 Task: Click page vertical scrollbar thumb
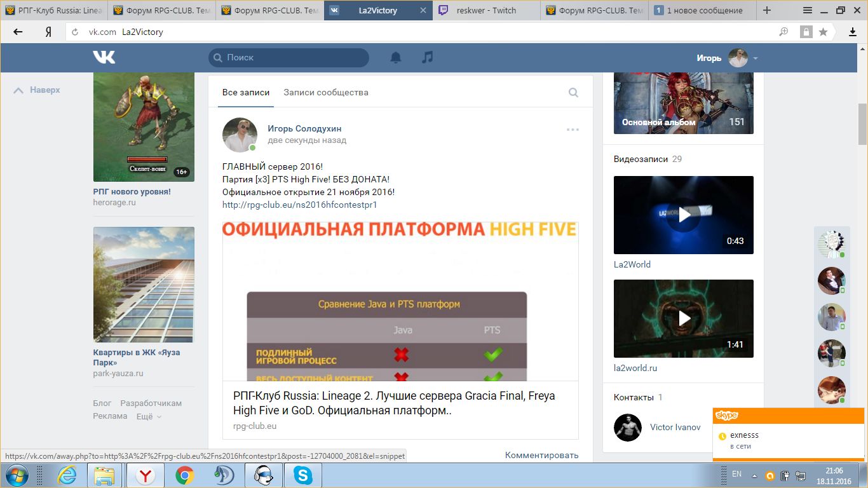862,124
